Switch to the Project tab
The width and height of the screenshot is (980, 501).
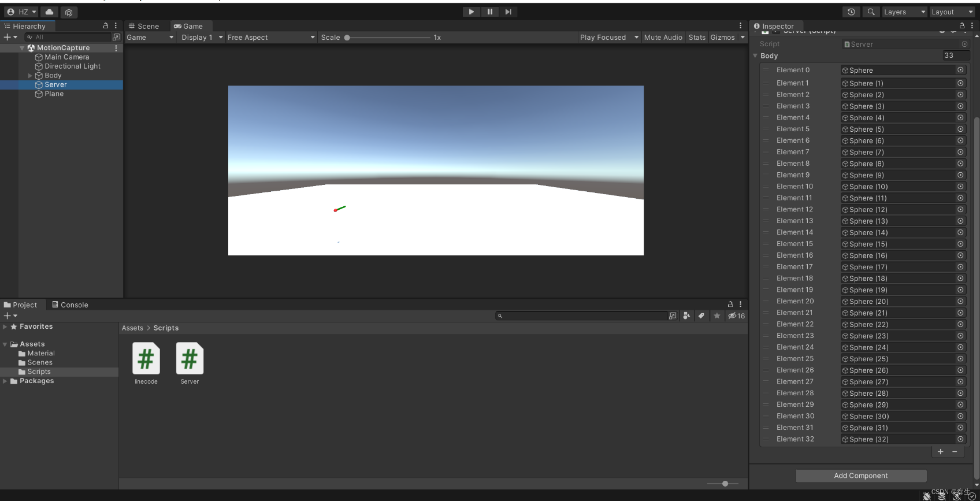20,305
